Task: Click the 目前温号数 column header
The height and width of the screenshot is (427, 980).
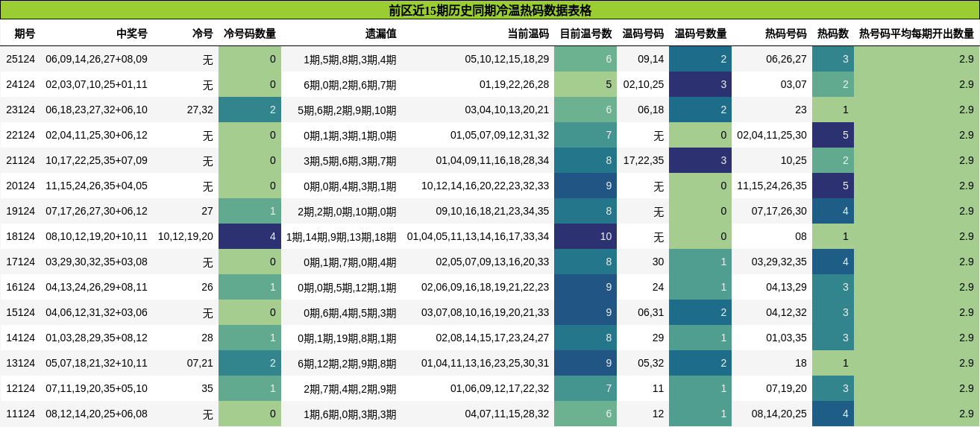Action: 585,34
